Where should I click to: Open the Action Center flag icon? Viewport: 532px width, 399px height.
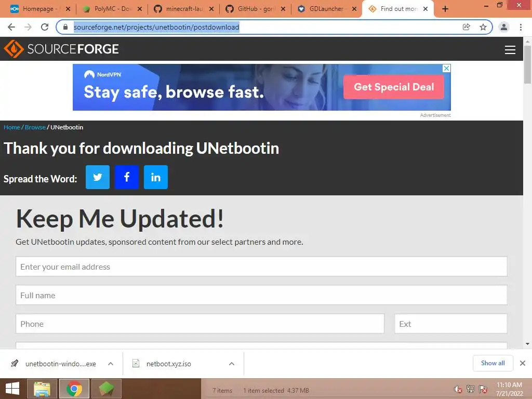click(x=483, y=389)
